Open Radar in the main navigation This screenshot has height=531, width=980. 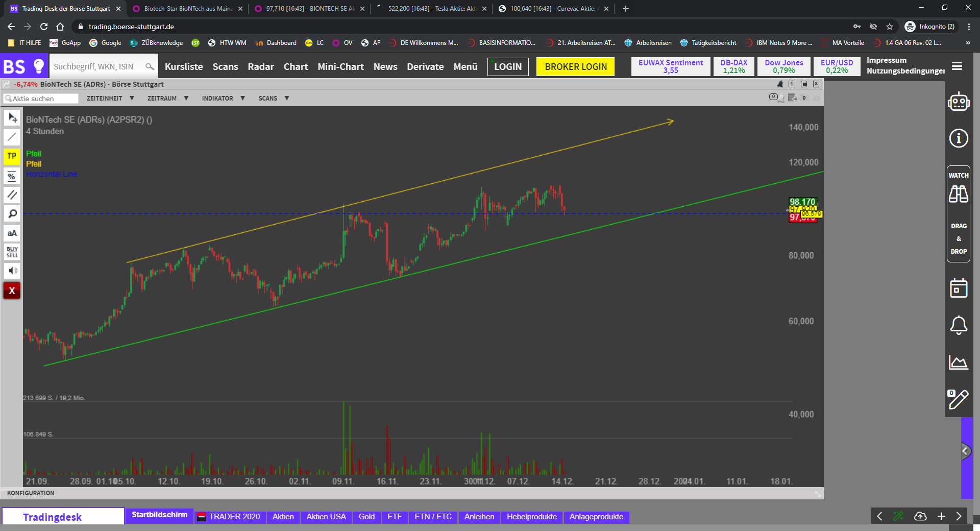261,66
